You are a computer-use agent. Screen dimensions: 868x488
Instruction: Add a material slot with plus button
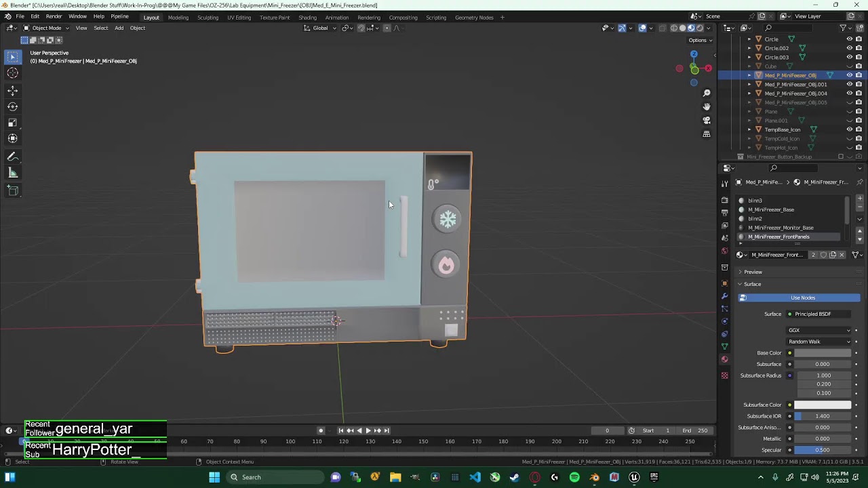860,199
